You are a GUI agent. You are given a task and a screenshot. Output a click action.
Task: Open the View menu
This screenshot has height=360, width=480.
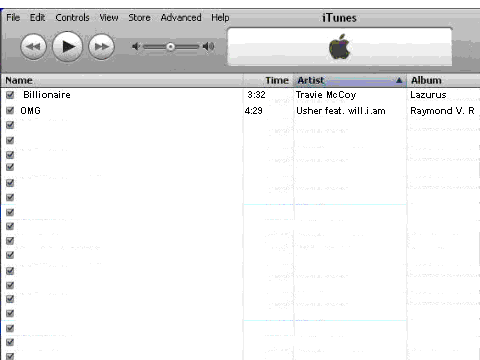(109, 17)
